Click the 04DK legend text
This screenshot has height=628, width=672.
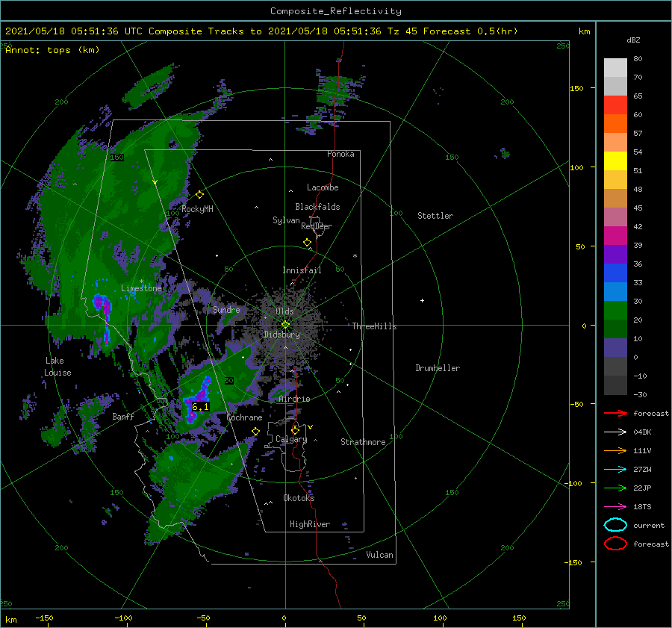(642, 432)
